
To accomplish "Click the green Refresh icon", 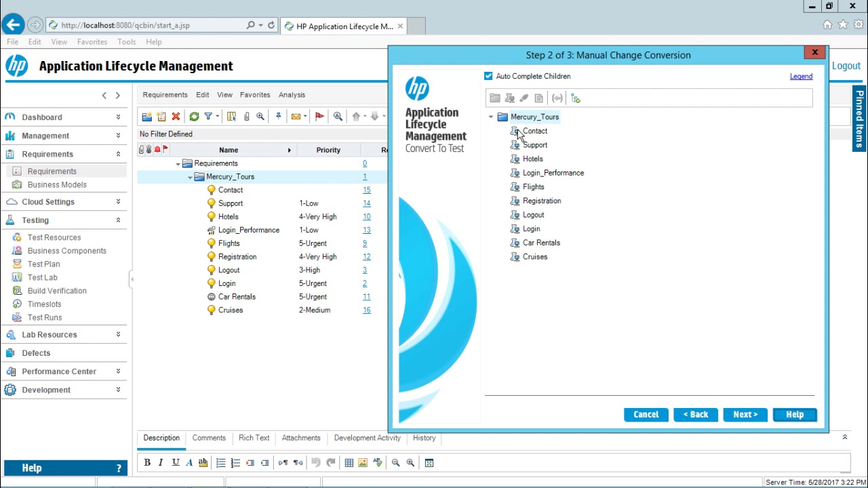I will pos(194,117).
